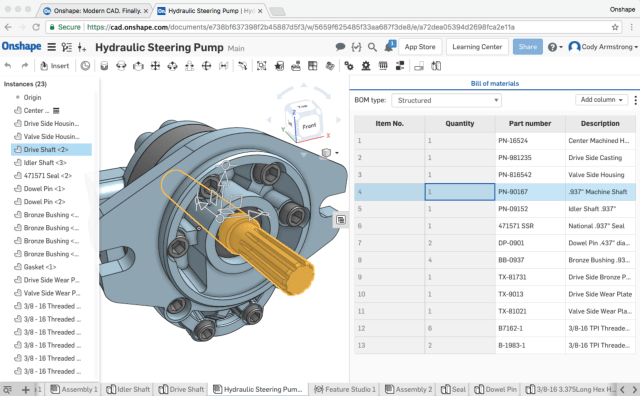Select the Revolute mate tool
The height and width of the screenshot is (396, 640).
point(121,66)
